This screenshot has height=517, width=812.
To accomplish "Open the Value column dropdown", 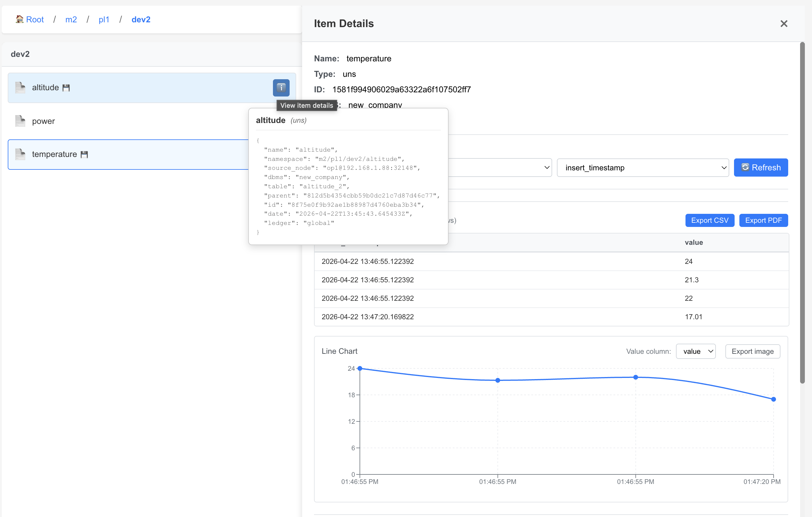I will click(x=696, y=351).
